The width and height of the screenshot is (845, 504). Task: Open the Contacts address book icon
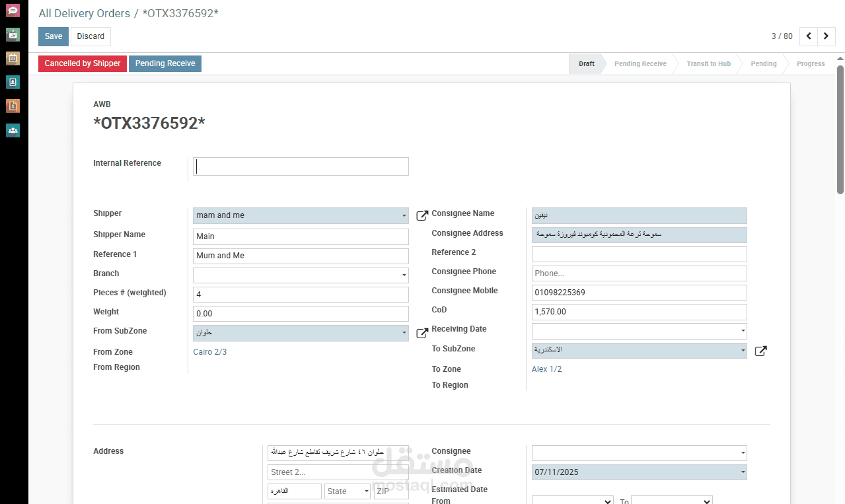[13, 82]
